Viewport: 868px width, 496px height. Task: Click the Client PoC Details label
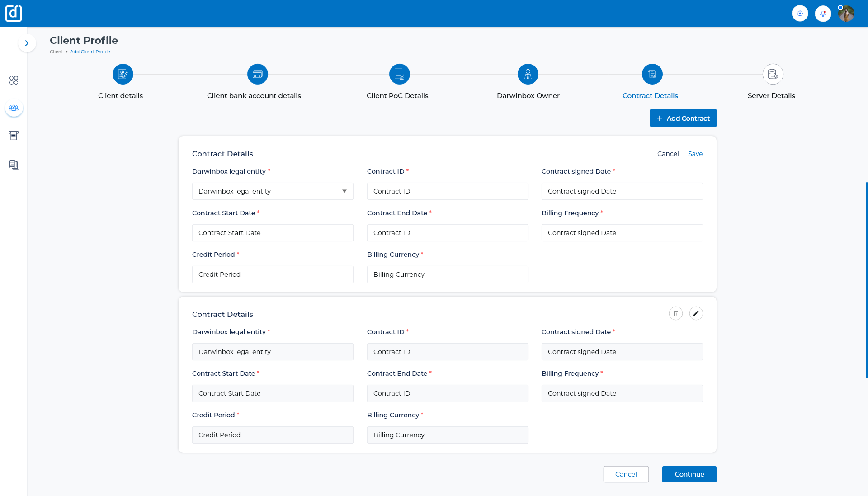[397, 95]
